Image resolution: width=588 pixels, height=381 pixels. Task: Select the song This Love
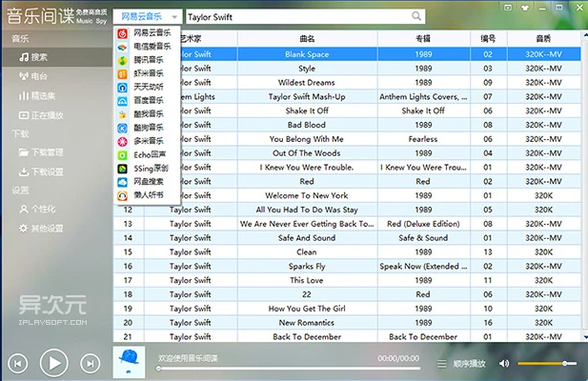tap(307, 280)
